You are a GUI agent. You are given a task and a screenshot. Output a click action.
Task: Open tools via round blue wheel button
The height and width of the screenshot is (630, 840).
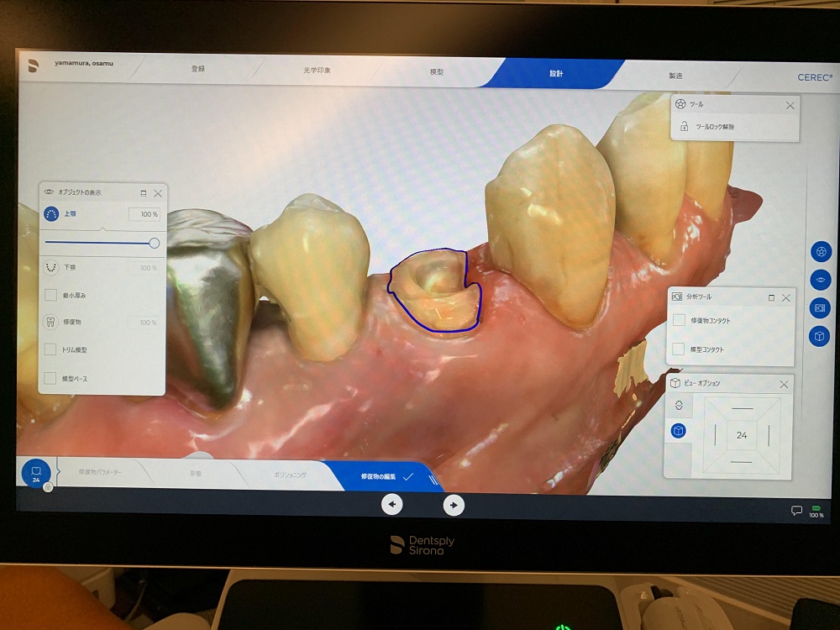coord(821,251)
